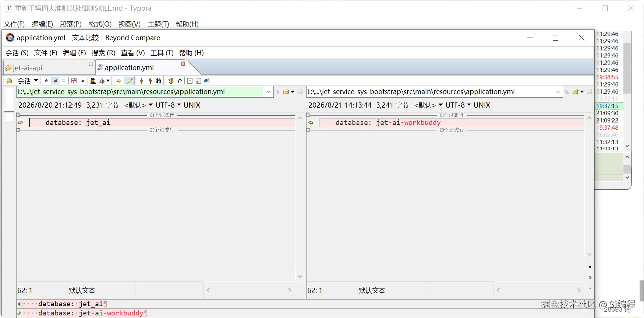Open the left pane UTF-8 encoding dropdown
The image size is (644, 318).
168,105
